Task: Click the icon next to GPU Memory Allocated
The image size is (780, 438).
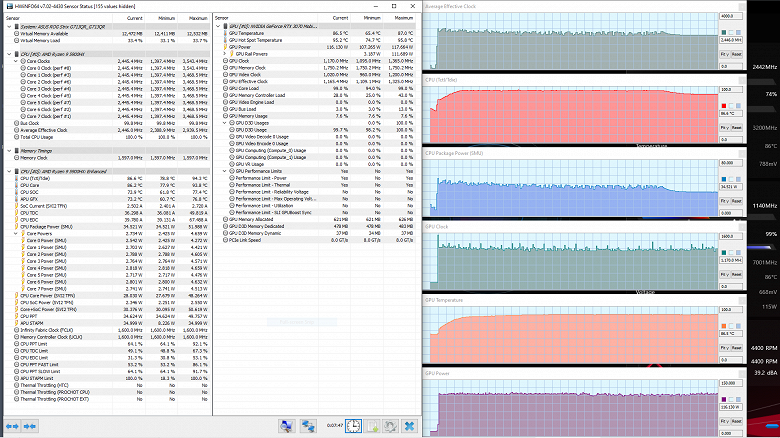Action: (x=225, y=219)
